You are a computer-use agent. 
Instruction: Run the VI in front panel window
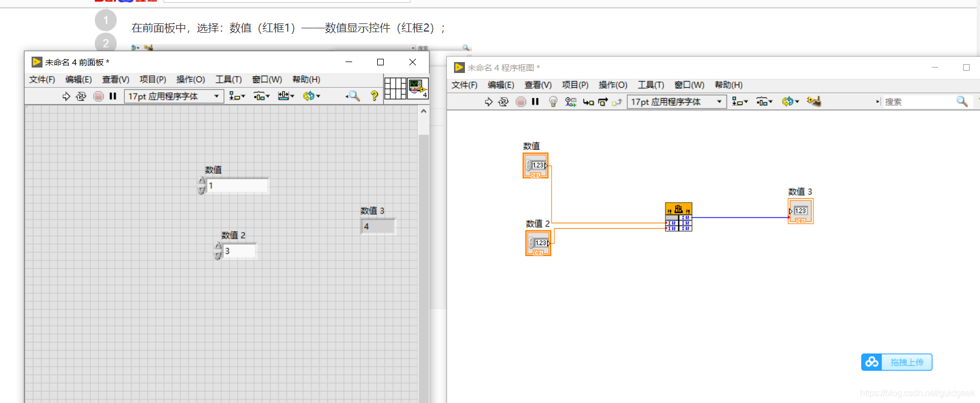click(66, 96)
